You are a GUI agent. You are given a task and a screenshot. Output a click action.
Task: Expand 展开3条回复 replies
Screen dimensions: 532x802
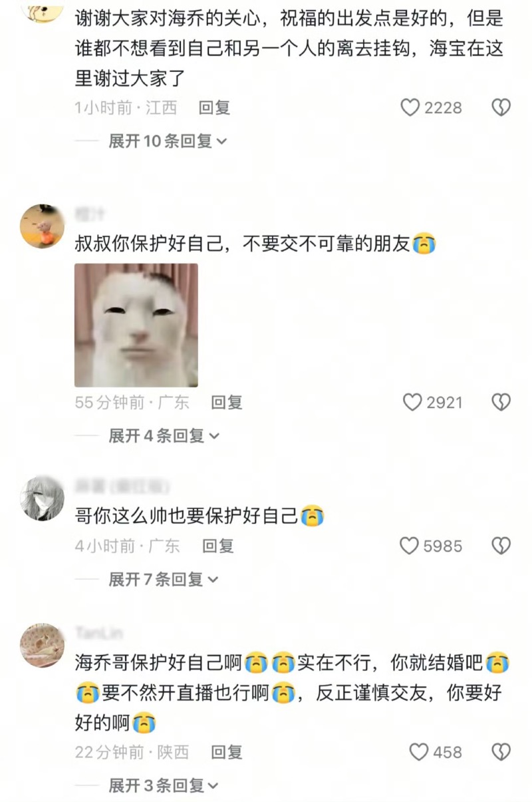(164, 786)
